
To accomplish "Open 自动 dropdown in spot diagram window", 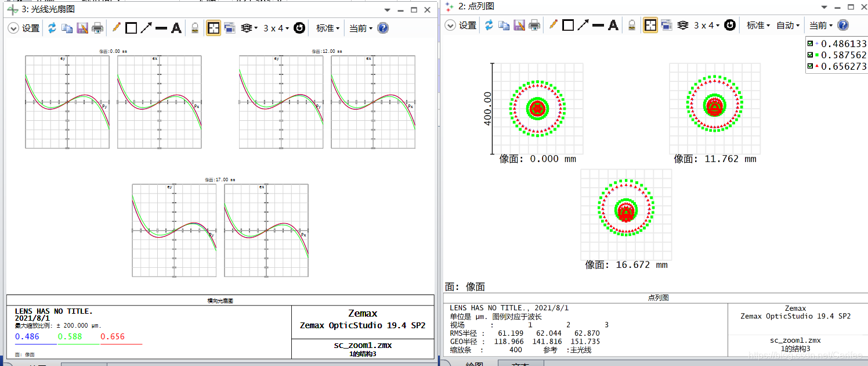I will [789, 26].
